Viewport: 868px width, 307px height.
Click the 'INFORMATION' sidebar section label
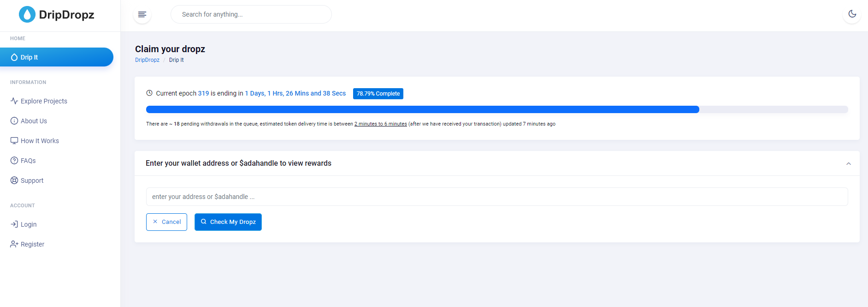(x=28, y=82)
